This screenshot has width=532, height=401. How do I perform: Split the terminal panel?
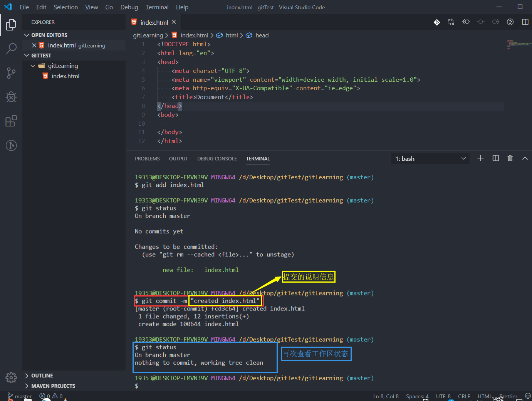point(496,158)
